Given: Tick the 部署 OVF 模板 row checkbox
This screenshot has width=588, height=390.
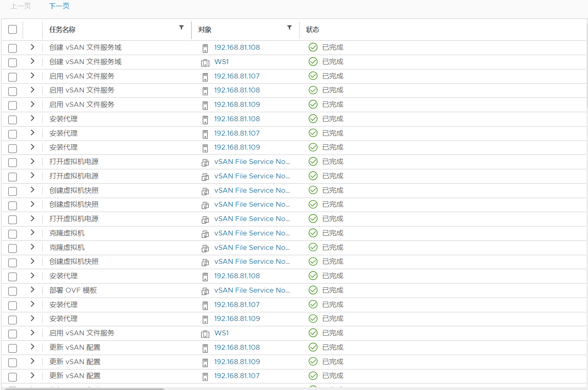Looking at the screenshot, I should tap(13, 291).
